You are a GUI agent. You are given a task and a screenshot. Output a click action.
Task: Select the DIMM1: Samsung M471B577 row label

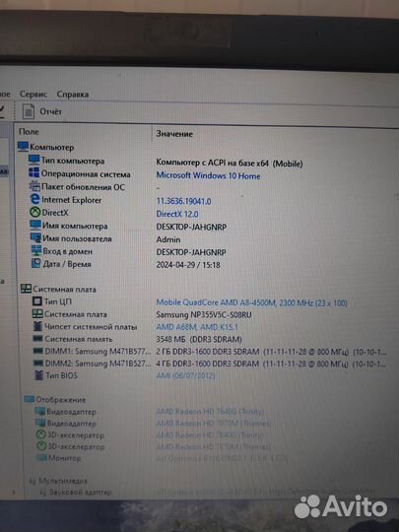click(x=99, y=351)
